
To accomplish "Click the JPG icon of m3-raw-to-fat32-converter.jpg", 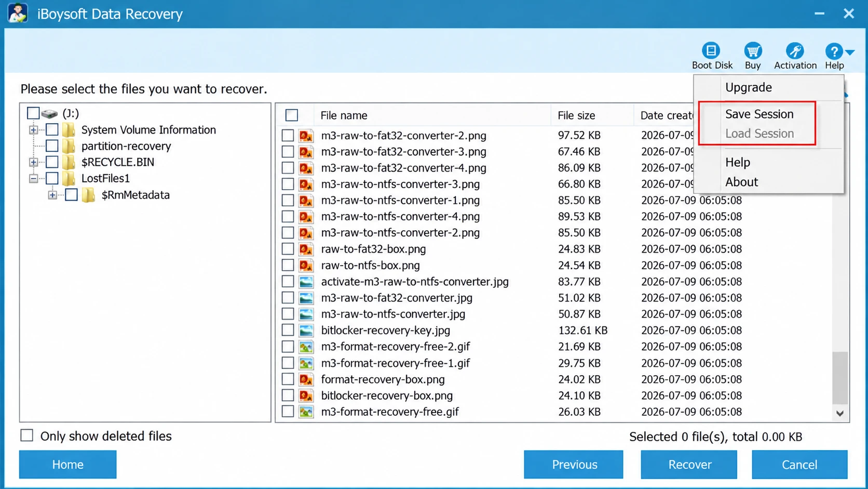I will [306, 298].
